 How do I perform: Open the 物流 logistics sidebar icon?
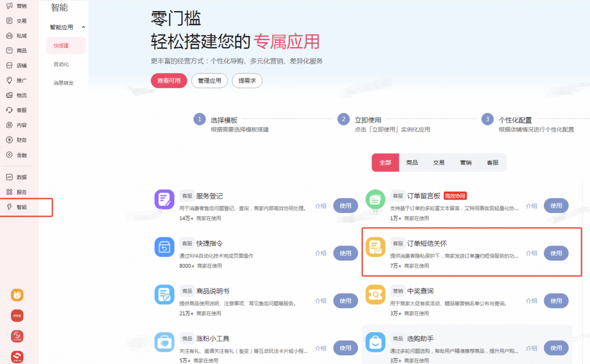coord(10,95)
